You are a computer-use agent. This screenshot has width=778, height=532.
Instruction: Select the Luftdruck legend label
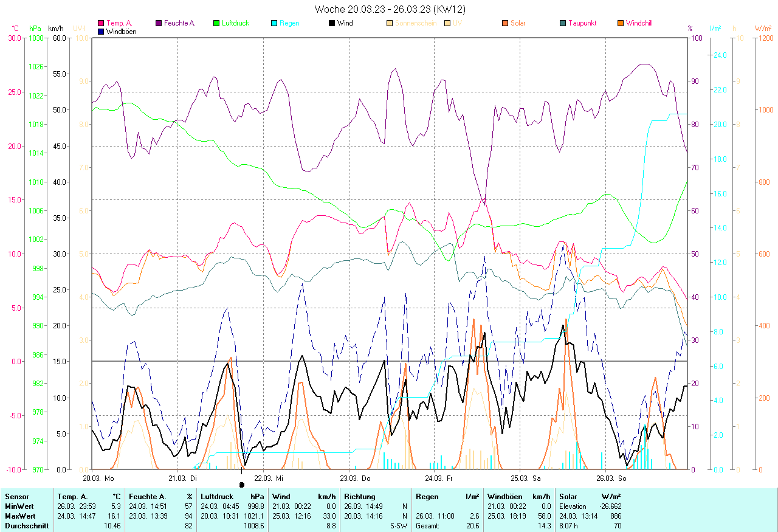(x=235, y=23)
